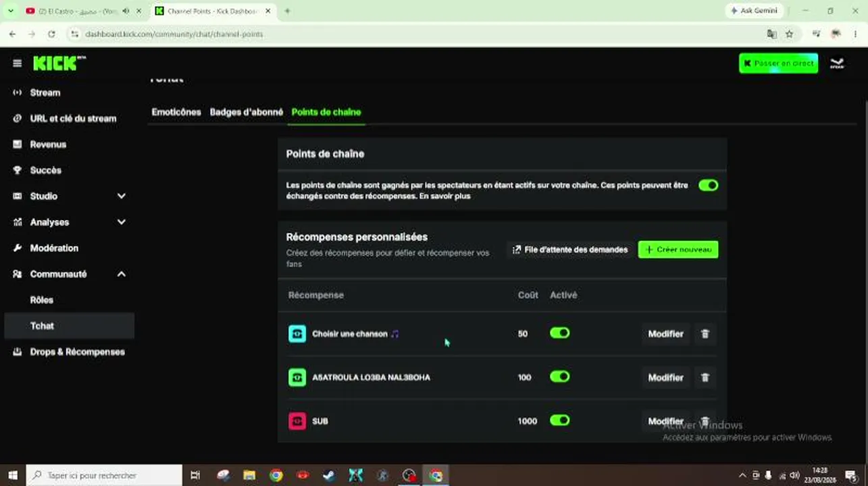The width and height of the screenshot is (868, 486).
Task: Mute the El Castro tab audio
Action: tap(126, 11)
